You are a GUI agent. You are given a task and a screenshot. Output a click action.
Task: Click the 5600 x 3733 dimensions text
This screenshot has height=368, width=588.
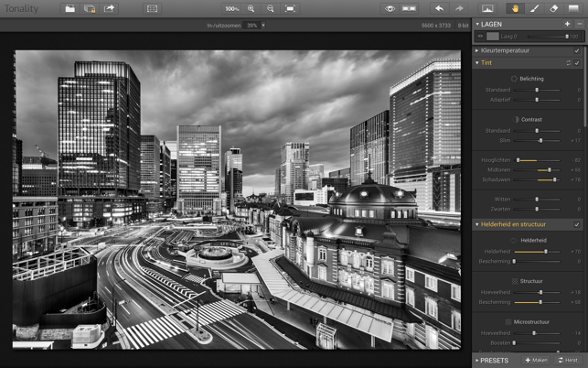[436, 25]
